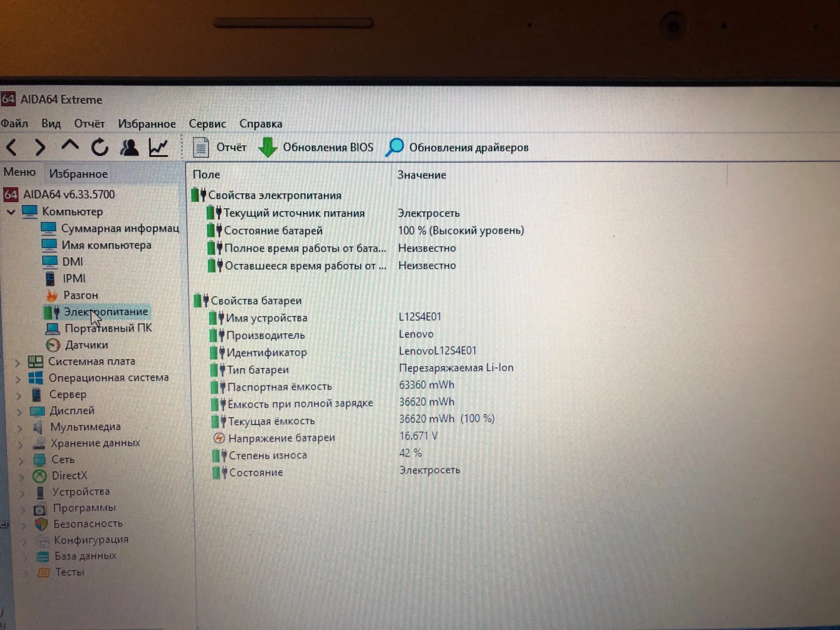Image resolution: width=840 pixels, height=630 pixels.
Task: Select Датчики in the tree
Action: click(87, 345)
